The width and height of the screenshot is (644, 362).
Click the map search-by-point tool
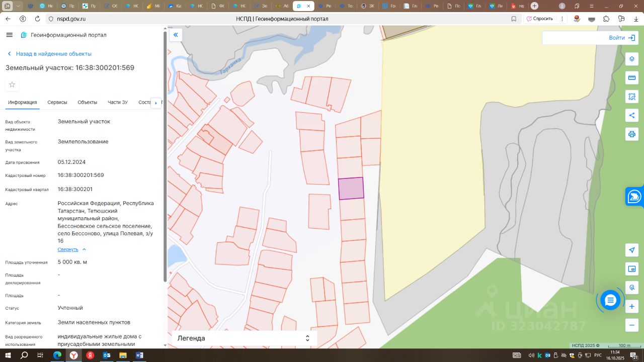tap(632, 288)
